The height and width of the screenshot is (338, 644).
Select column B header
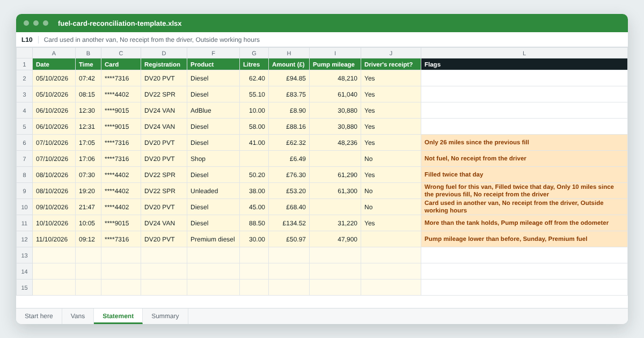point(88,53)
